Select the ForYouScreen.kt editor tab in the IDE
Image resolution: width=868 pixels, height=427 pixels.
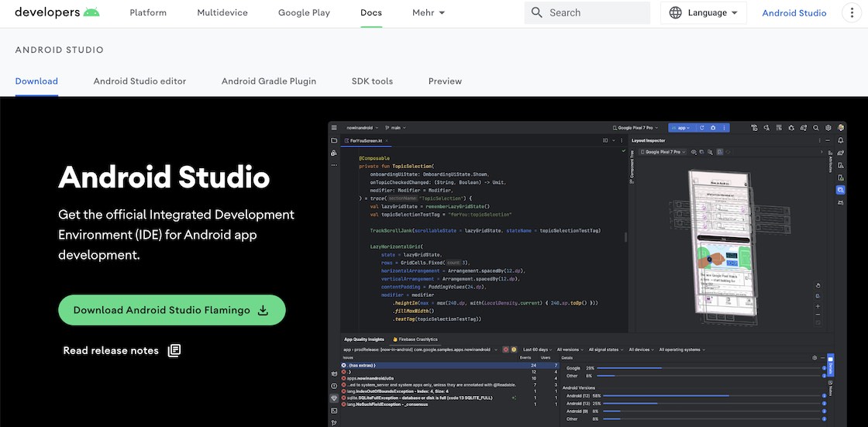366,141
